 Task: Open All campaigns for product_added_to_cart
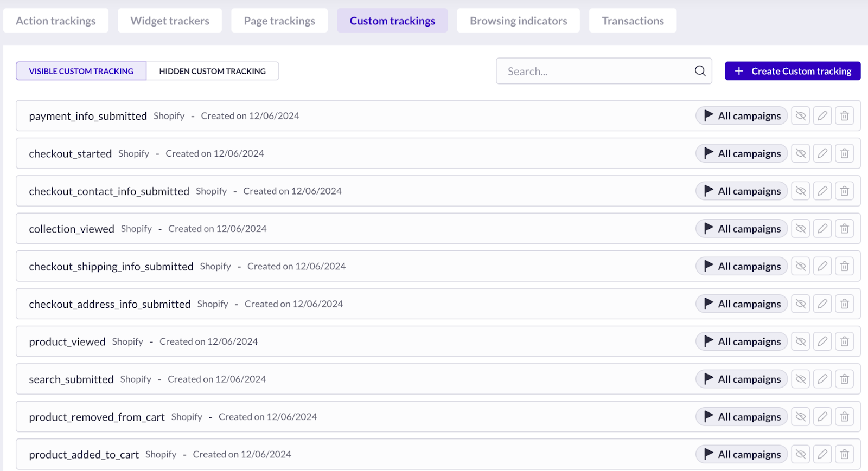(742, 454)
